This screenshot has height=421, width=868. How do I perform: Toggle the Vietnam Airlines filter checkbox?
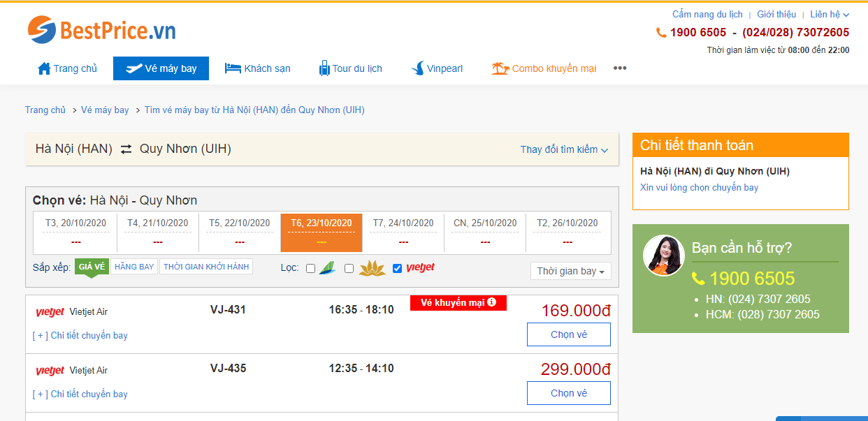[349, 269]
